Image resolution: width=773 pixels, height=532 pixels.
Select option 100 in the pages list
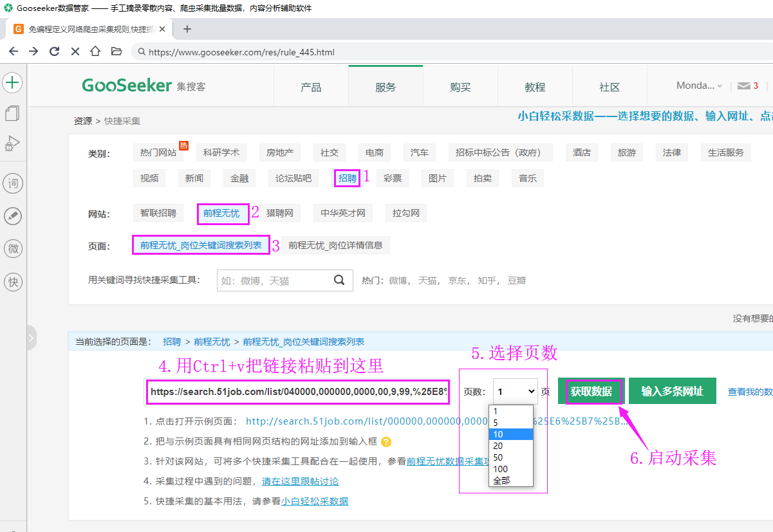[x=511, y=469]
